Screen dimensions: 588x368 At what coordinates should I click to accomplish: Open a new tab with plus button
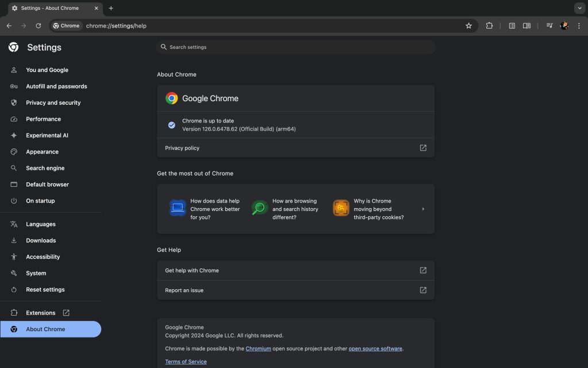(111, 8)
